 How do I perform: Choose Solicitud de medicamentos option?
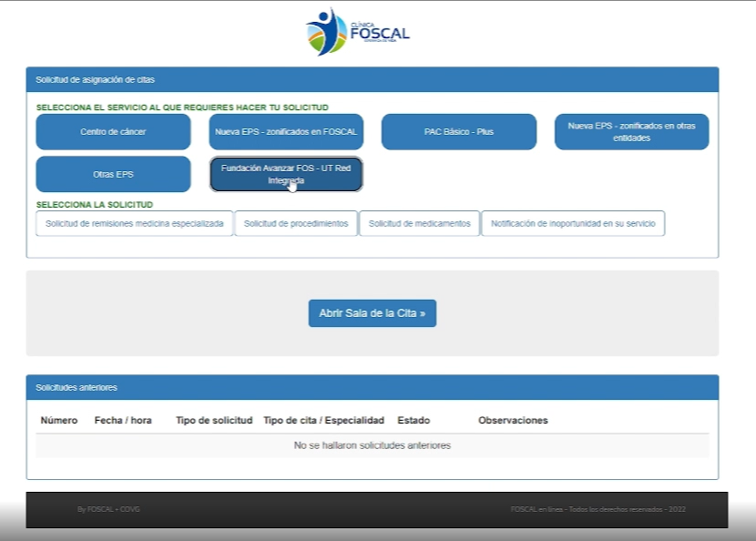[x=420, y=223]
